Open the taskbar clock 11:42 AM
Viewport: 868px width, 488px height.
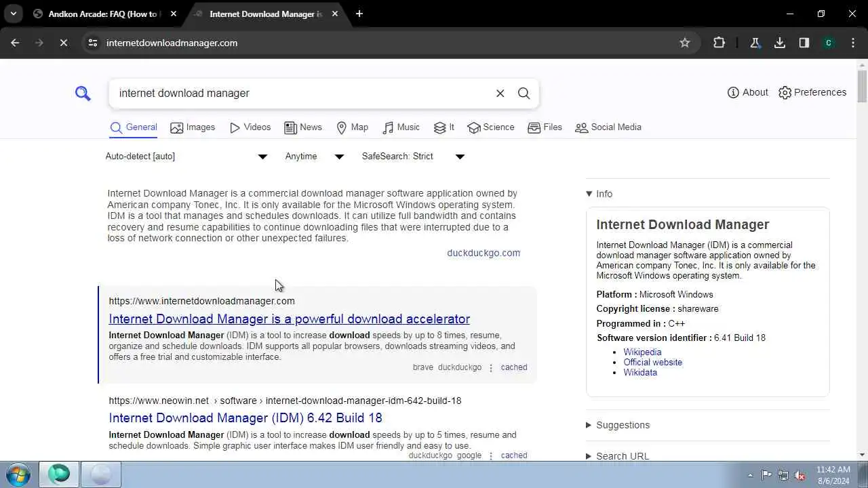833,474
